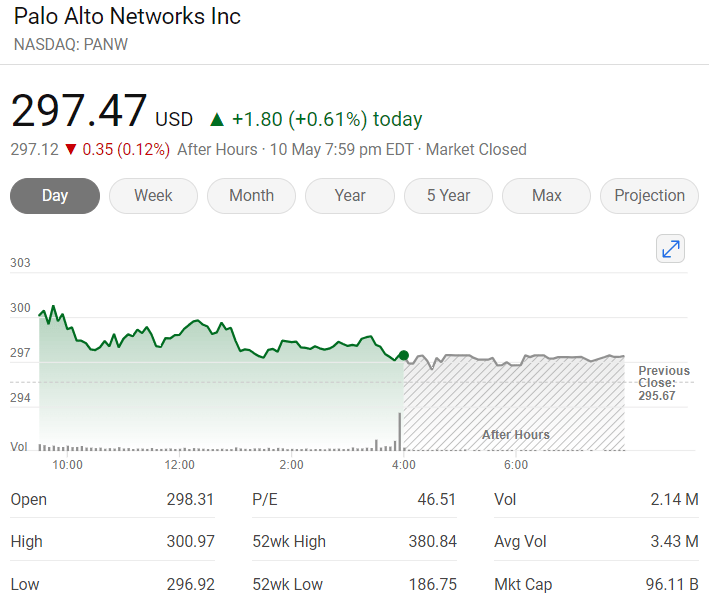Click the red down-arrow after hours indicator
This screenshot has height=603, width=709.
tap(71, 149)
